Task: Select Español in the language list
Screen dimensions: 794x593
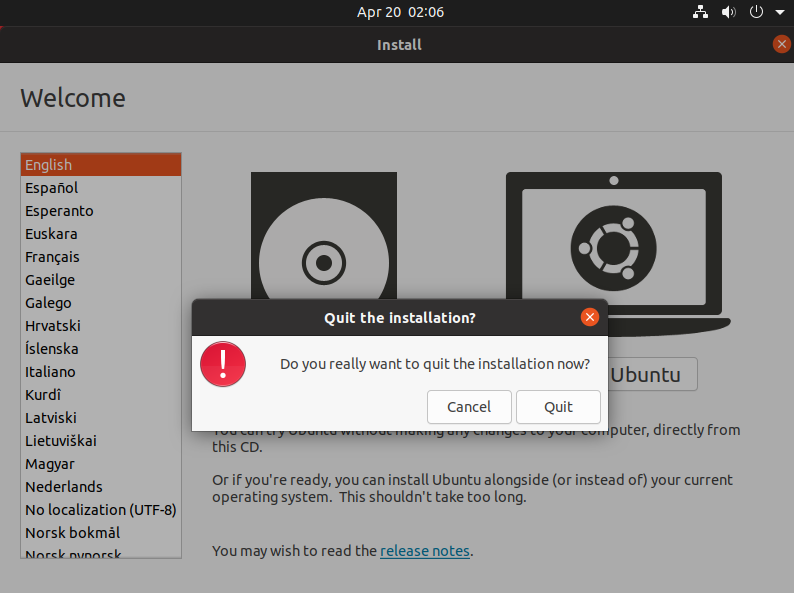Action: point(101,188)
